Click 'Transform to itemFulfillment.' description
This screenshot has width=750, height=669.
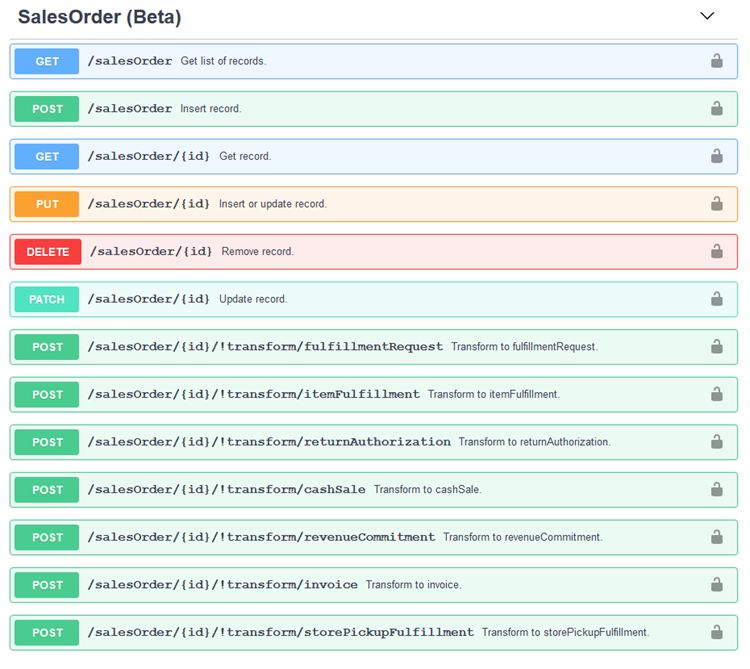tap(494, 394)
